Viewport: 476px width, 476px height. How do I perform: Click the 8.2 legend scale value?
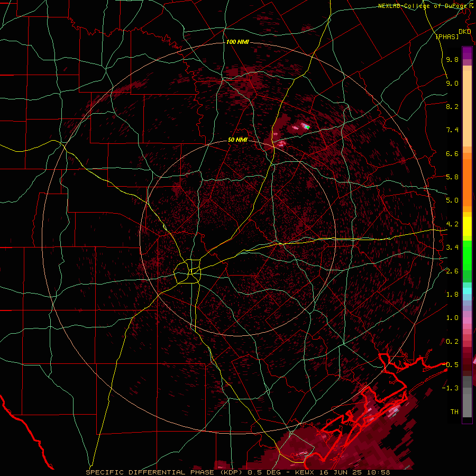point(452,106)
